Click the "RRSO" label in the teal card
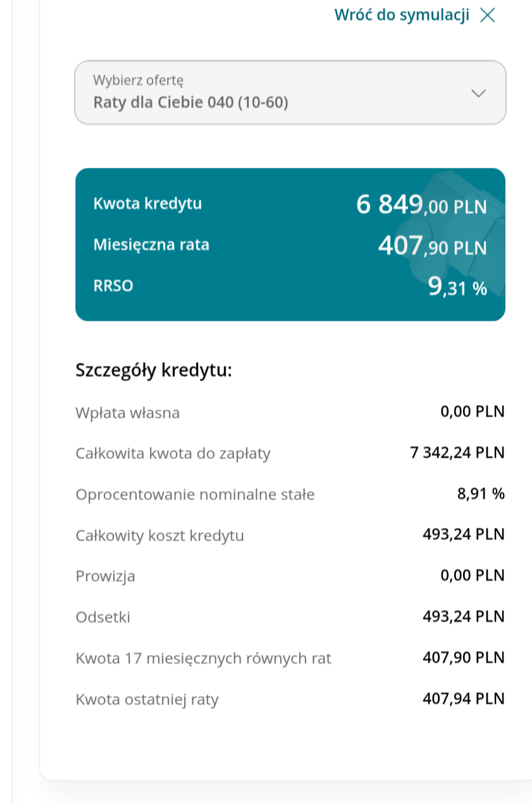532x803 pixels. [x=113, y=286]
